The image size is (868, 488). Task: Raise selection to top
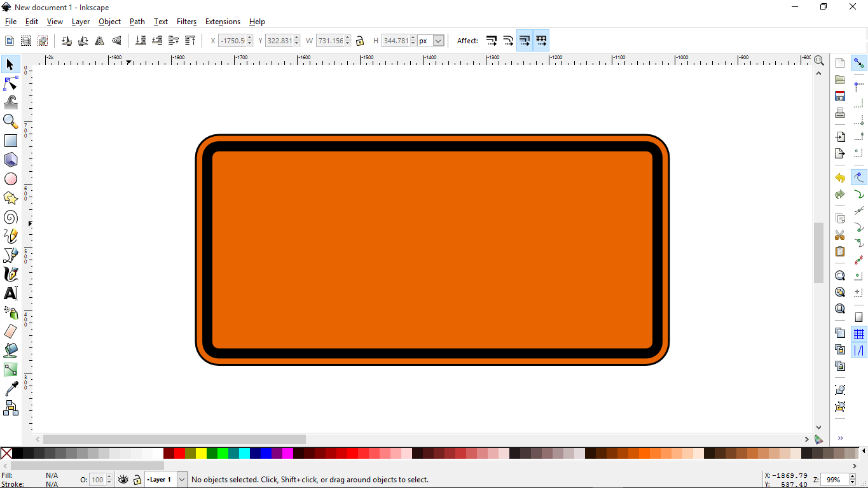pos(190,41)
